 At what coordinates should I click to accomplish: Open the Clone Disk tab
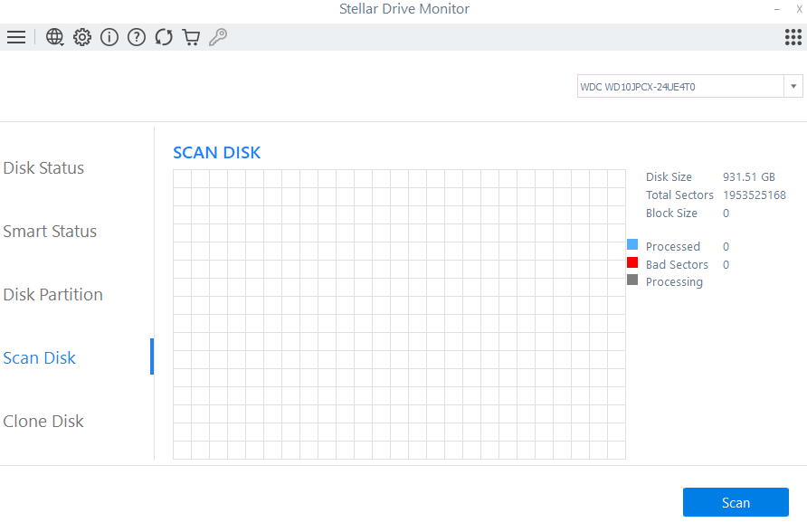43,421
